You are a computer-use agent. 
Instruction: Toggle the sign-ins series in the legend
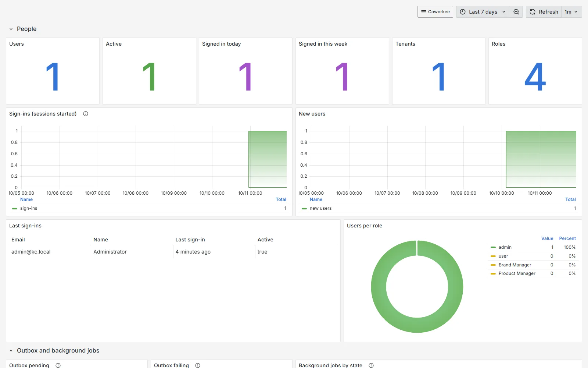pos(29,208)
